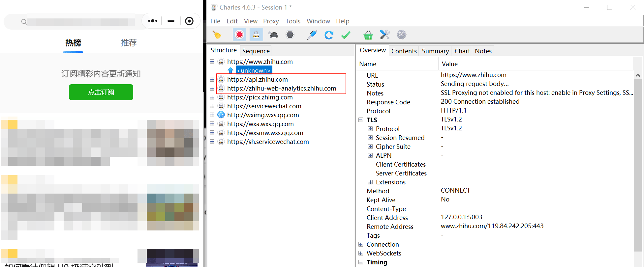Toggle breakpoints hexagon icon

click(x=290, y=35)
